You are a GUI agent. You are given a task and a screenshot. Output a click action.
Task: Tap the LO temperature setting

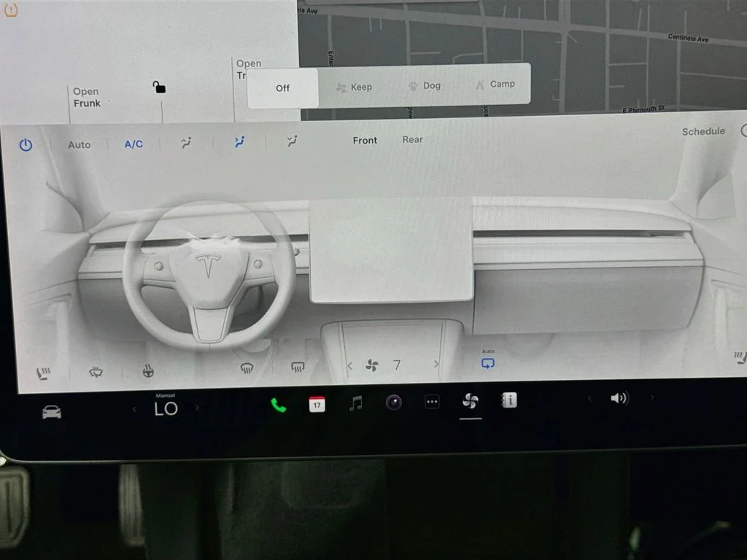tap(166, 408)
